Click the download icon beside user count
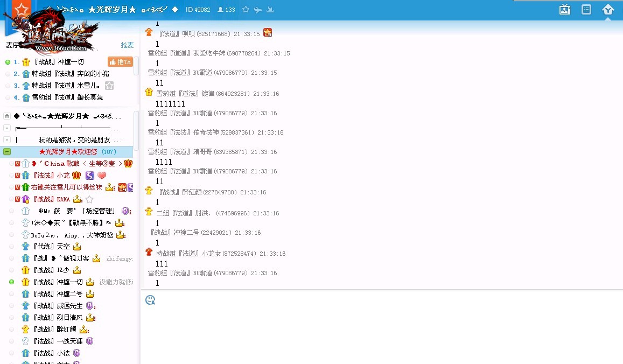The height and width of the screenshot is (364, 623). tap(270, 10)
